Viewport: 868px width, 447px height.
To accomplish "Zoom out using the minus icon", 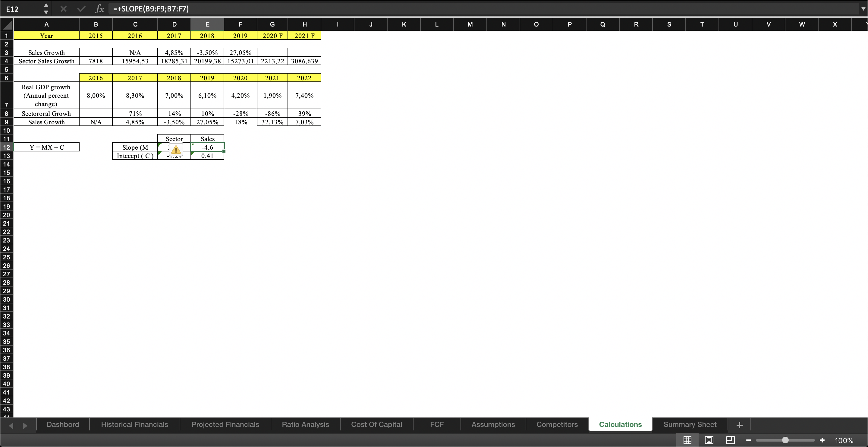I will pyautogui.click(x=749, y=440).
